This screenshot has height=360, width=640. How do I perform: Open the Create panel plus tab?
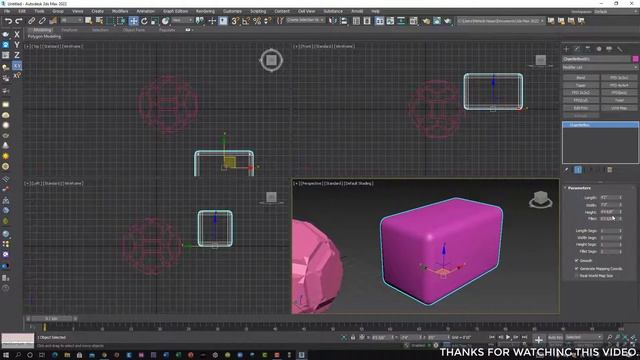[567, 49]
